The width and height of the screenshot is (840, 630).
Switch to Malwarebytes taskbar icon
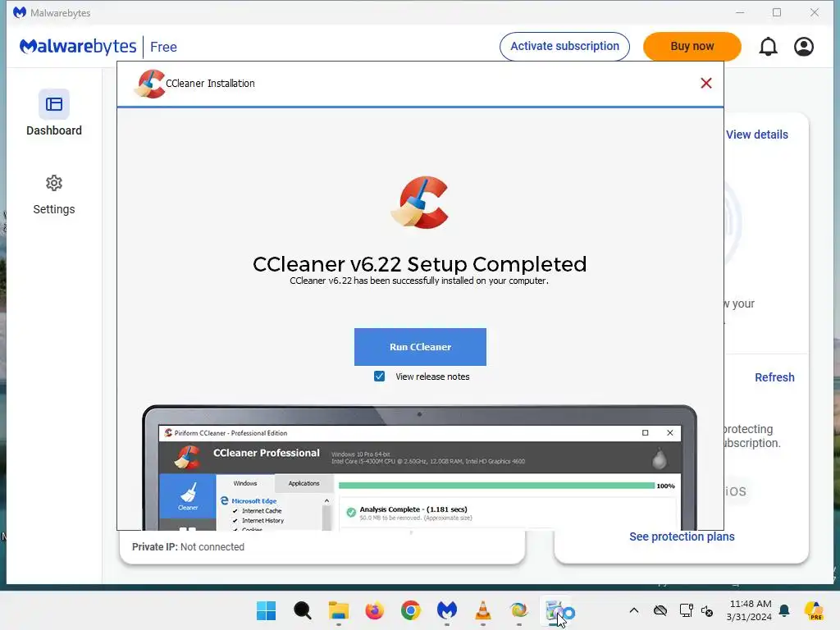click(x=447, y=610)
